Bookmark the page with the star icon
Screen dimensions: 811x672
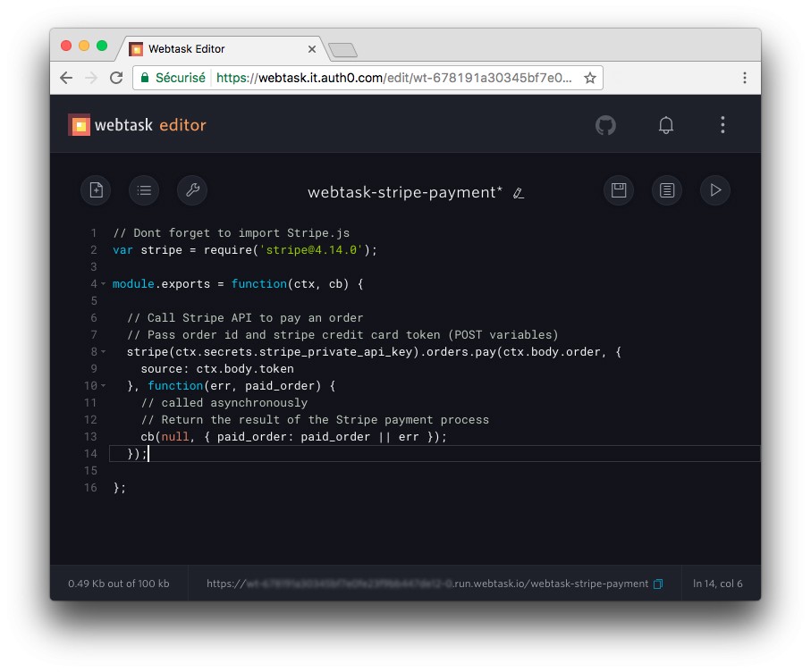[589, 78]
